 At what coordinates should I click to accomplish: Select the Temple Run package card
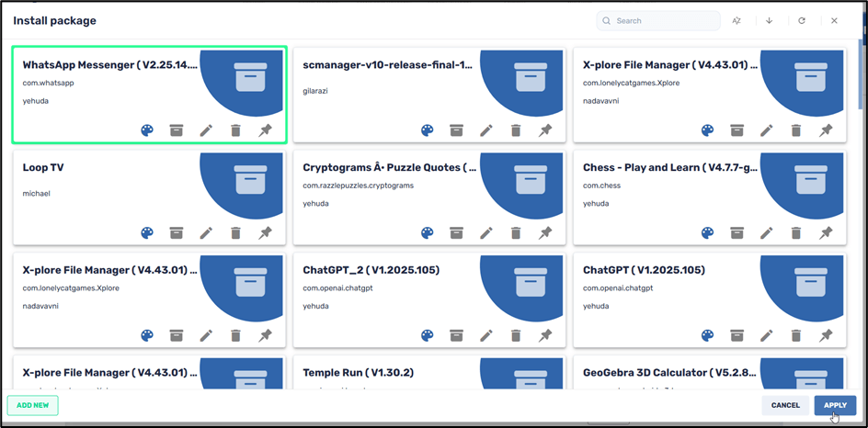[x=386, y=374]
